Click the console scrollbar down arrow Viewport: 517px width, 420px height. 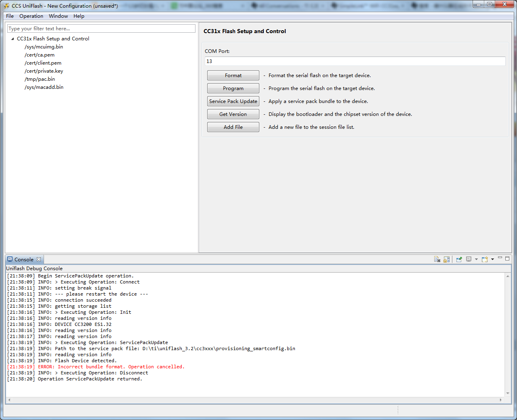(508, 393)
